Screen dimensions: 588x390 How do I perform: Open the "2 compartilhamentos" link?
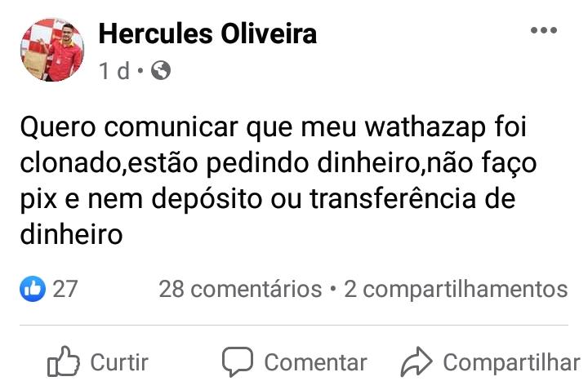[456, 289]
